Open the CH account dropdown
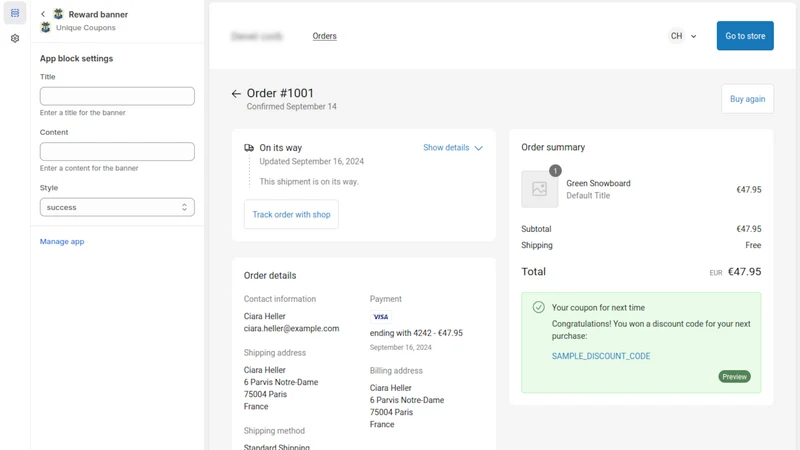The width and height of the screenshot is (800, 450). pyautogui.click(x=683, y=36)
